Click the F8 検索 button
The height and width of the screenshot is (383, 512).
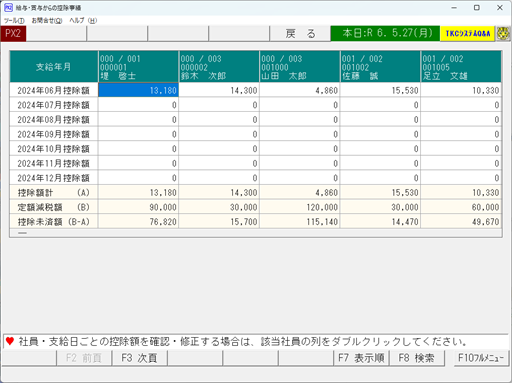(417, 358)
